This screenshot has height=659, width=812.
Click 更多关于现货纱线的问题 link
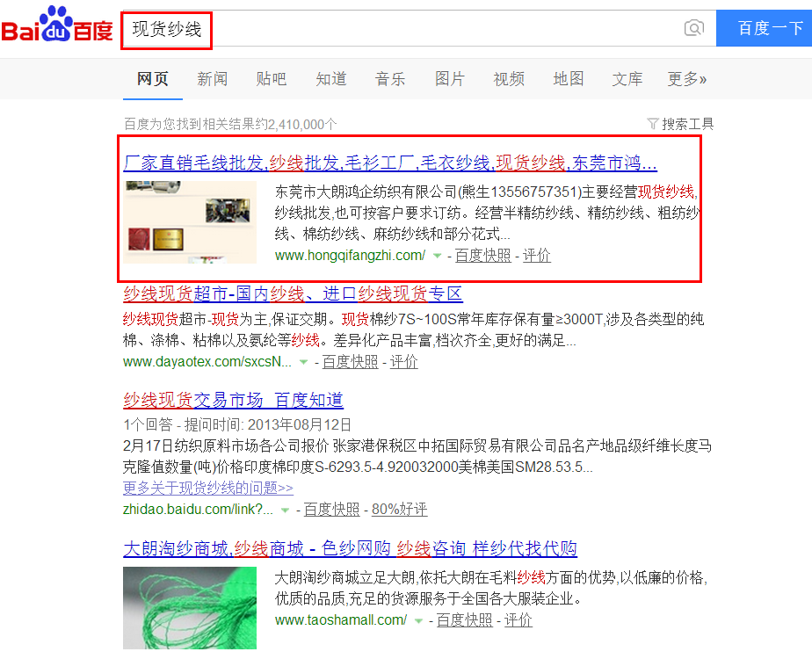(208, 488)
